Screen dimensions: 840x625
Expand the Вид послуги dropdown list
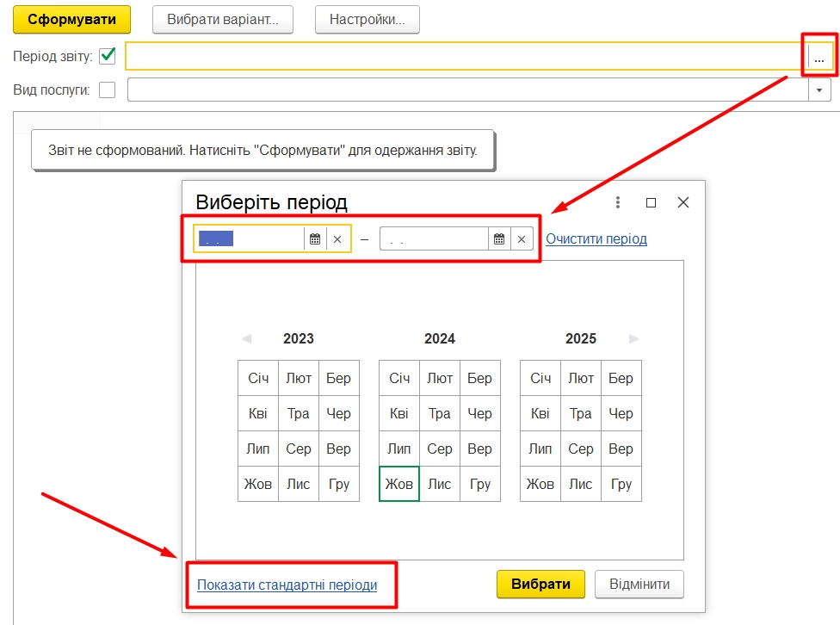[x=818, y=90]
